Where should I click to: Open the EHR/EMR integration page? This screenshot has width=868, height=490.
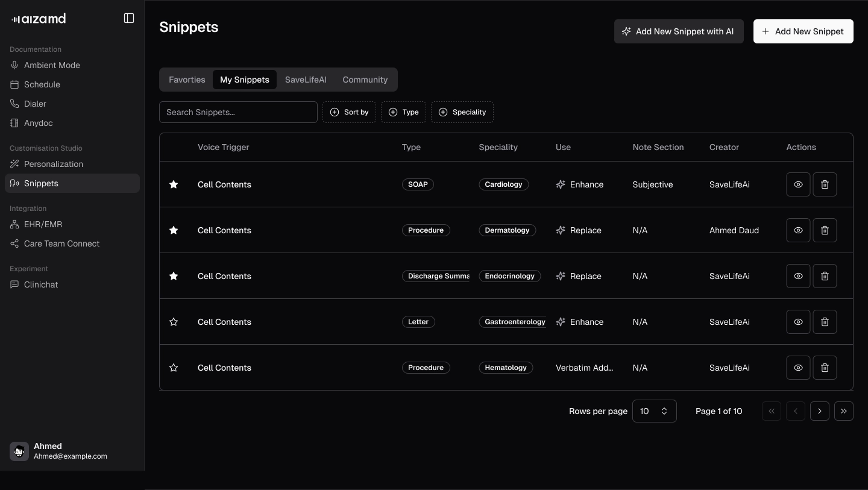(72, 224)
